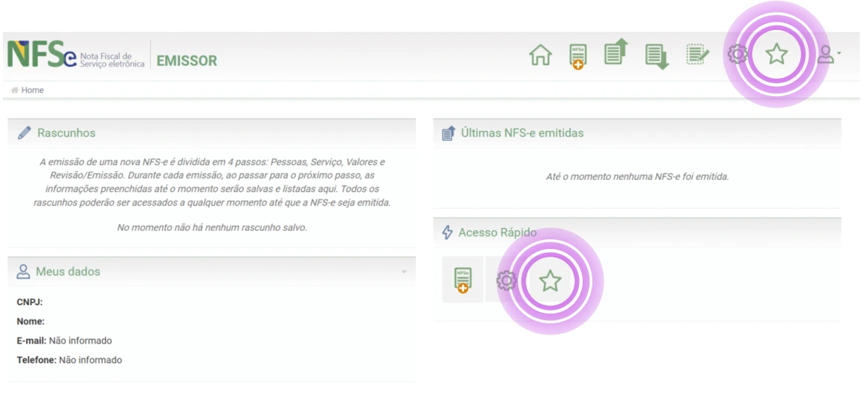Click the Meus dados title text

68,271
